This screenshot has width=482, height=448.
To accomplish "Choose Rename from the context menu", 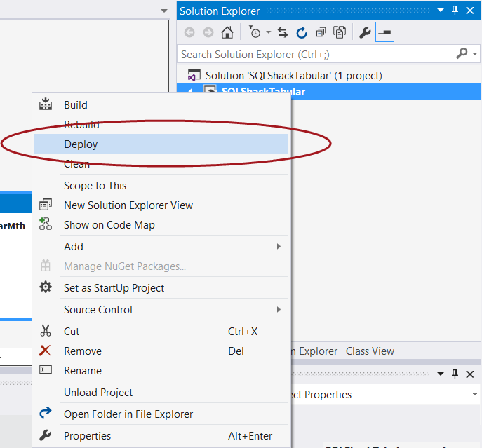I will [x=161, y=371].
